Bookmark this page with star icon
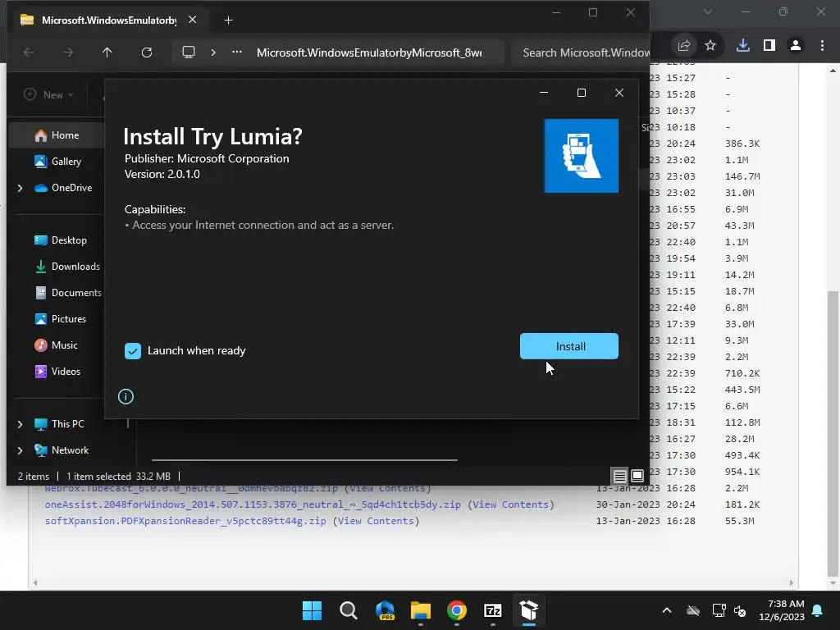The image size is (840, 630). tap(710, 46)
